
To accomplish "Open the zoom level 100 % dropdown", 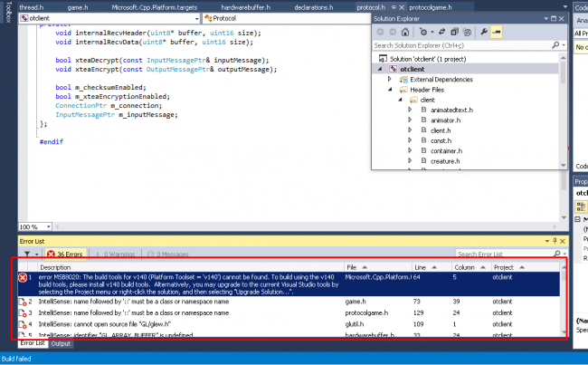I will tap(48, 226).
